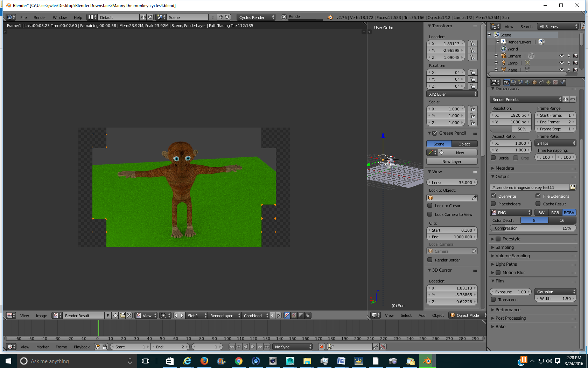Image resolution: width=588 pixels, height=368 pixels.
Task: Enable the Render Border checkbox
Action: pos(430,260)
